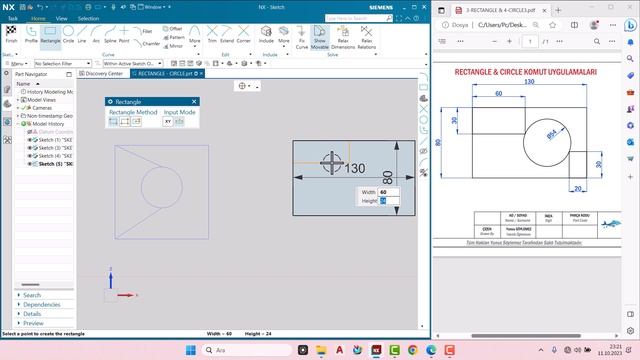Expand the Dependencies section
The width and height of the screenshot is (640, 360).
click(41, 304)
